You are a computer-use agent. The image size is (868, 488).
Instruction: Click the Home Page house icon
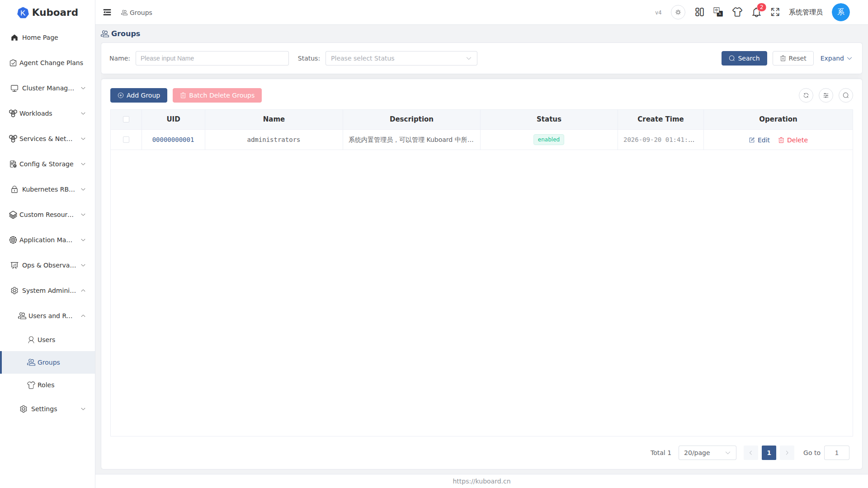[14, 38]
